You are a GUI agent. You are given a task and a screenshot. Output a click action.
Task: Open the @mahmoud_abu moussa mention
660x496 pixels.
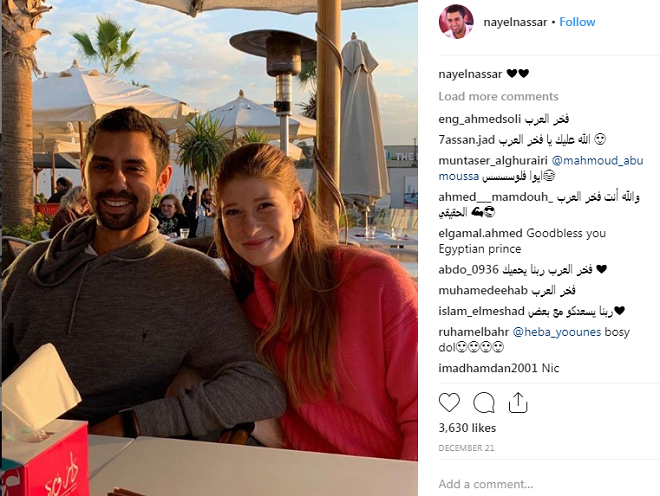[x=541, y=168]
